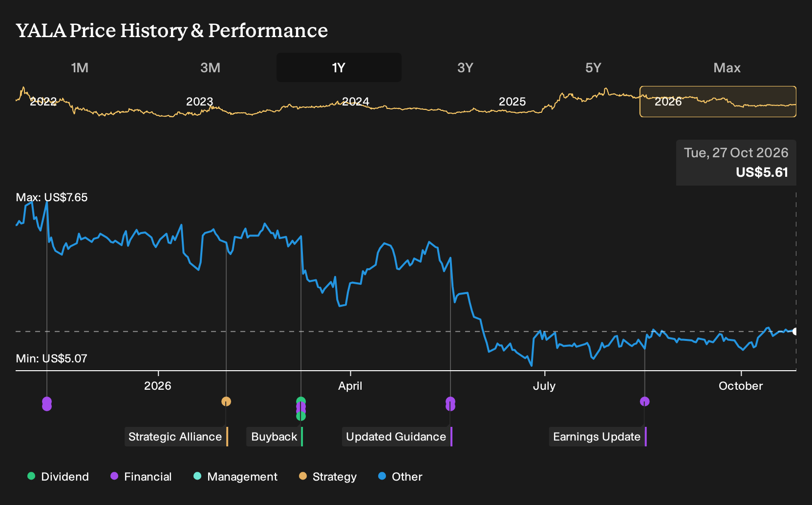The width and height of the screenshot is (812, 505).
Task: Click the 2024 label on overview chart
Action: point(356,102)
